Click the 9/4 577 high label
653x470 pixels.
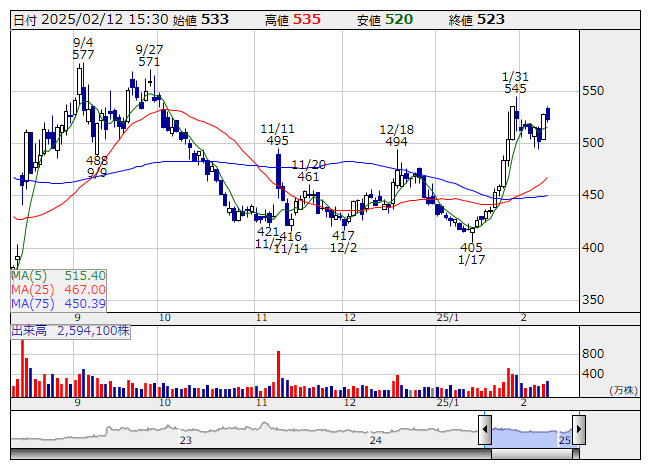pyautogui.click(x=83, y=49)
